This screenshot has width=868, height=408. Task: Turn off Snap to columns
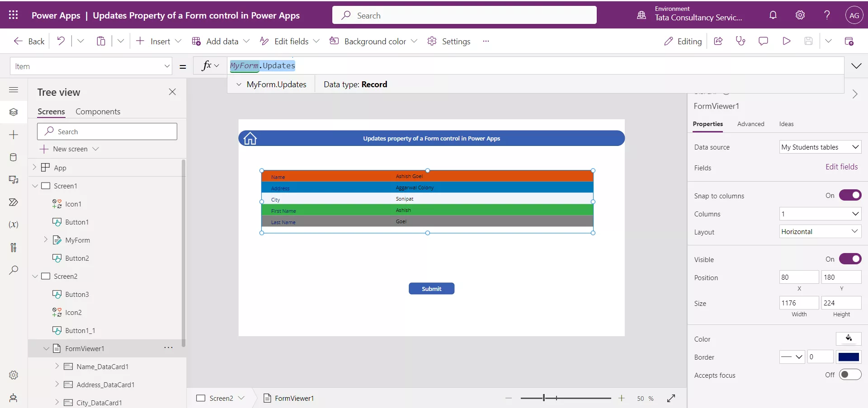point(850,195)
